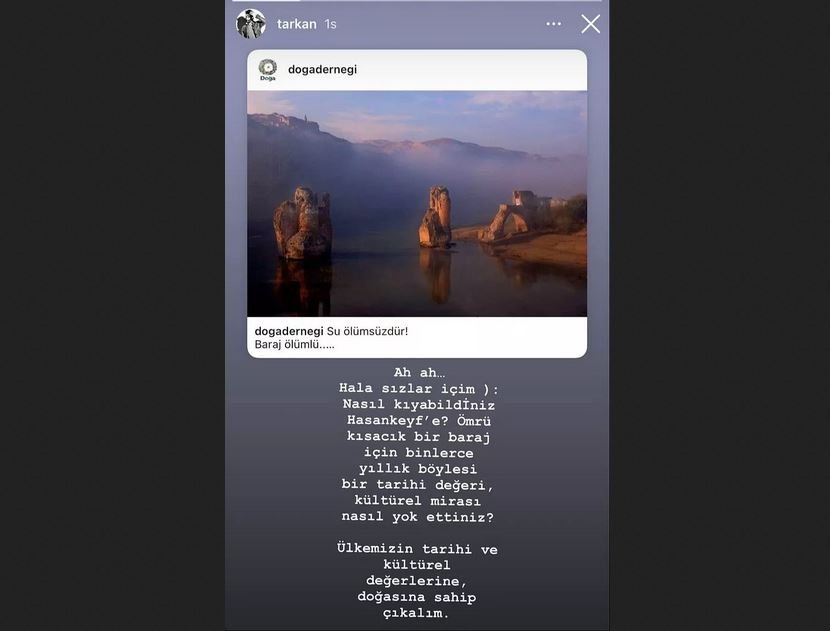This screenshot has height=631, width=830.
Task: Tap the 'nasıl yok ettiniz?' text line
Action: pyautogui.click(x=418, y=517)
